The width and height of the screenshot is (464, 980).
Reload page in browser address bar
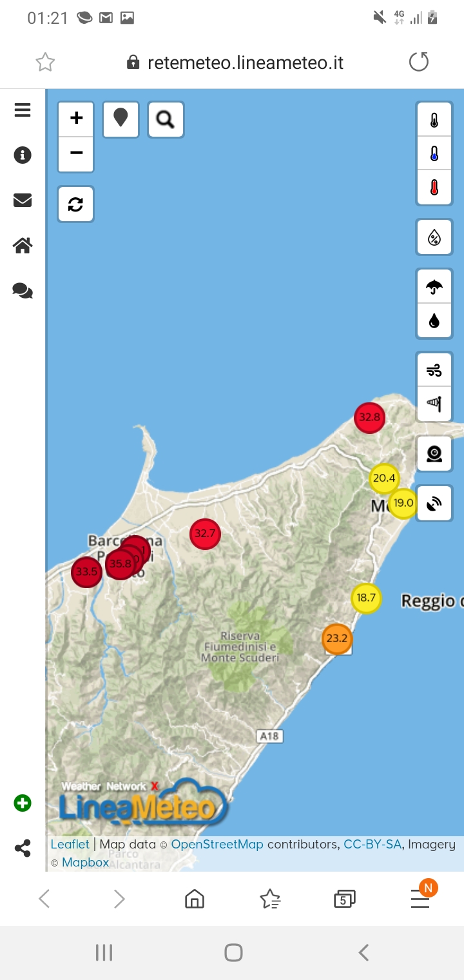[x=419, y=63]
